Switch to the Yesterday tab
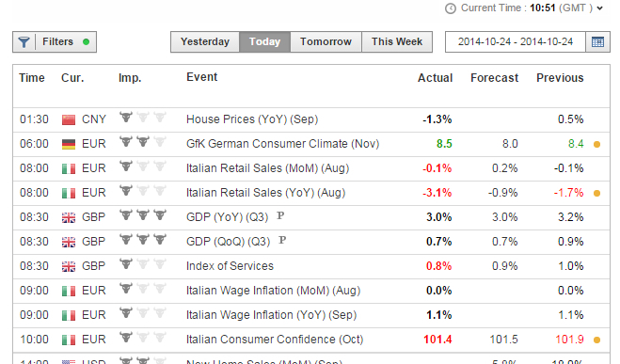 [205, 42]
